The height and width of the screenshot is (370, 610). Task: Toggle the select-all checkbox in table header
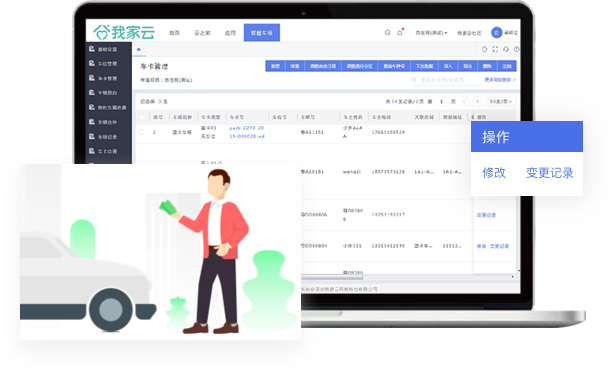tap(142, 117)
